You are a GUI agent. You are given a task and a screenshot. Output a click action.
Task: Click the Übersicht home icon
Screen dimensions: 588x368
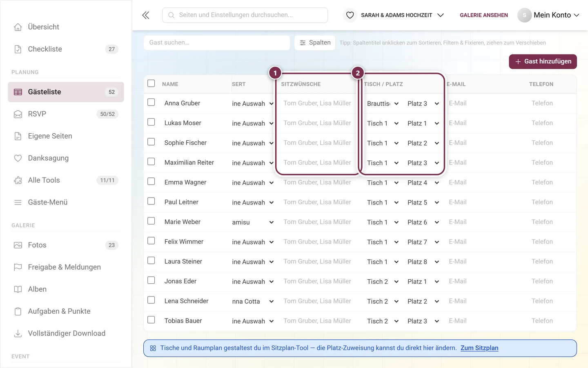pos(18,27)
